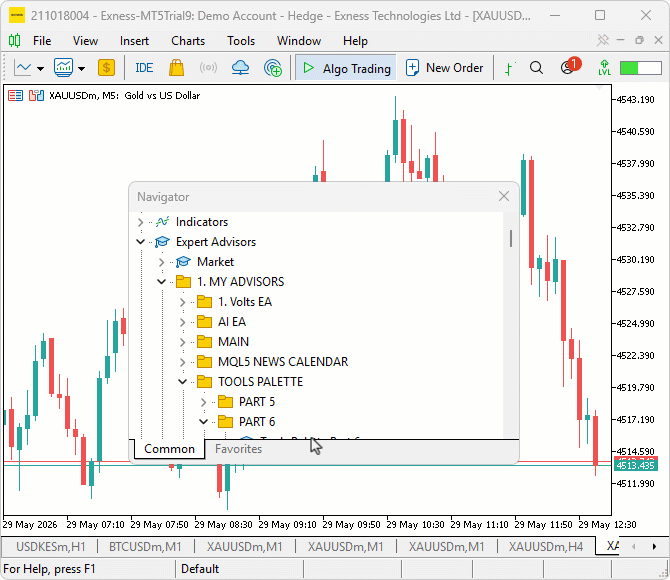Viewport: 670px width, 580px height.
Task: Click the MetaTrader candlestick logo icon
Action: coord(15,41)
